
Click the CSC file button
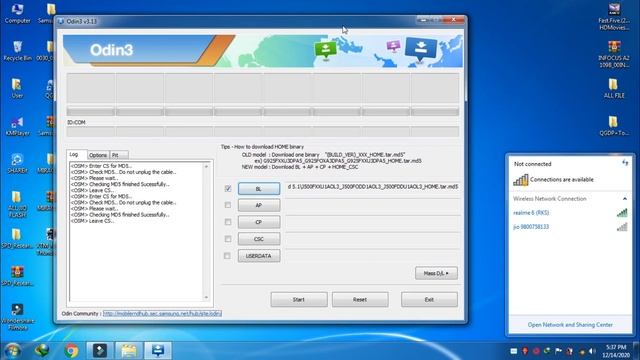click(259, 239)
